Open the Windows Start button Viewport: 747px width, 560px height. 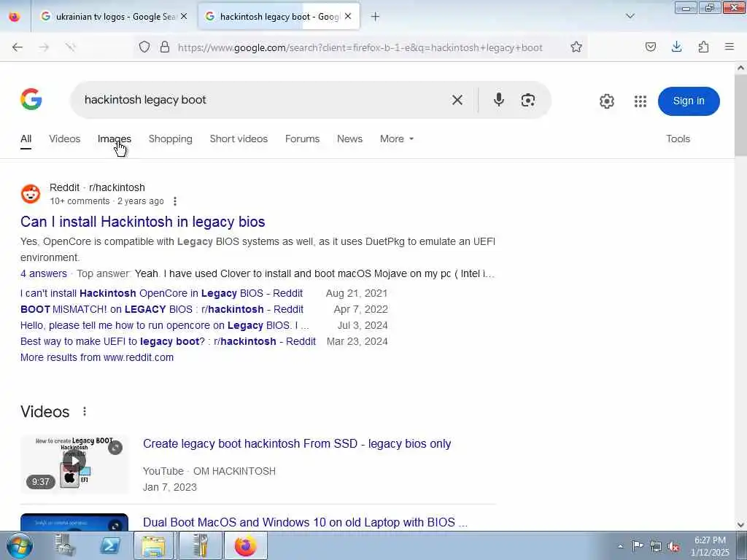[x=20, y=545]
